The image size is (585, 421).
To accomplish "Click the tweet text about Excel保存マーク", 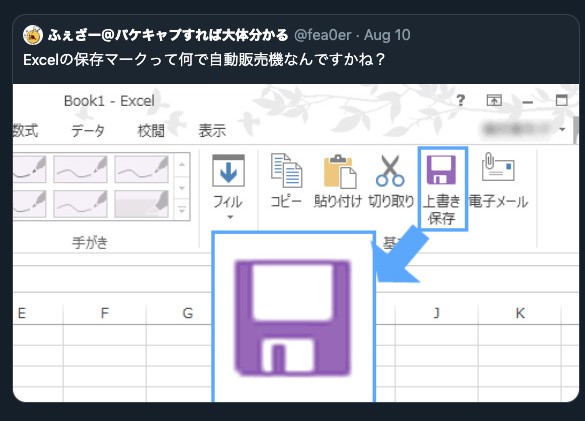I will [x=204, y=60].
